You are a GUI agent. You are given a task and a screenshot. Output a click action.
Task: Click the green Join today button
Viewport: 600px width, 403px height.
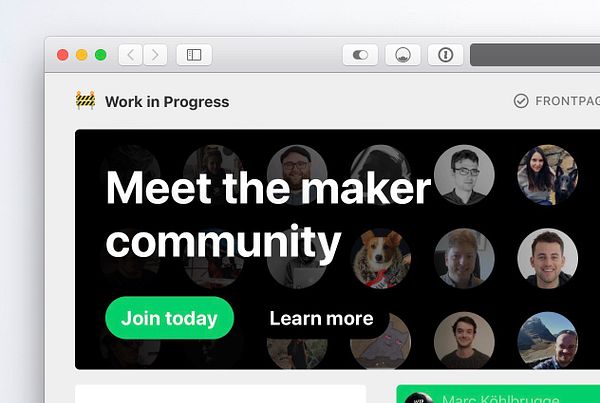pos(170,318)
